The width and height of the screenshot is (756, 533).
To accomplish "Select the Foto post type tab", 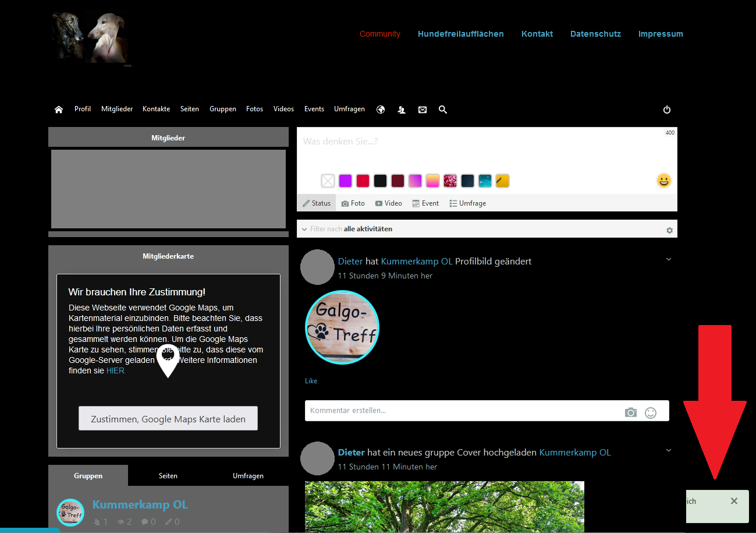I will (x=353, y=203).
